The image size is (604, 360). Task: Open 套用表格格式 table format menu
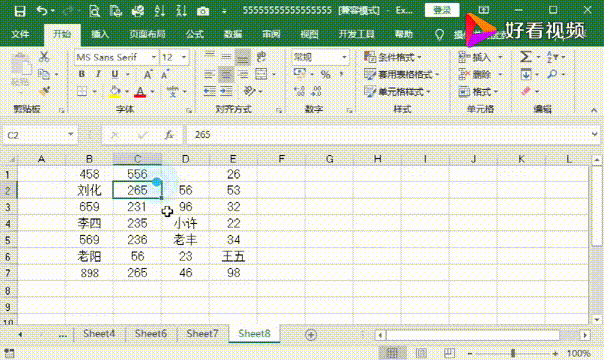pos(402,74)
